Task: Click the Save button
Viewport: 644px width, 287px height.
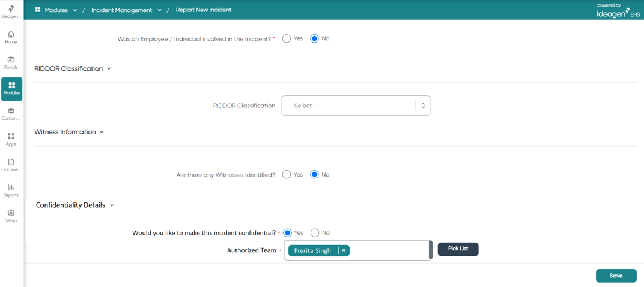Action: [616, 276]
